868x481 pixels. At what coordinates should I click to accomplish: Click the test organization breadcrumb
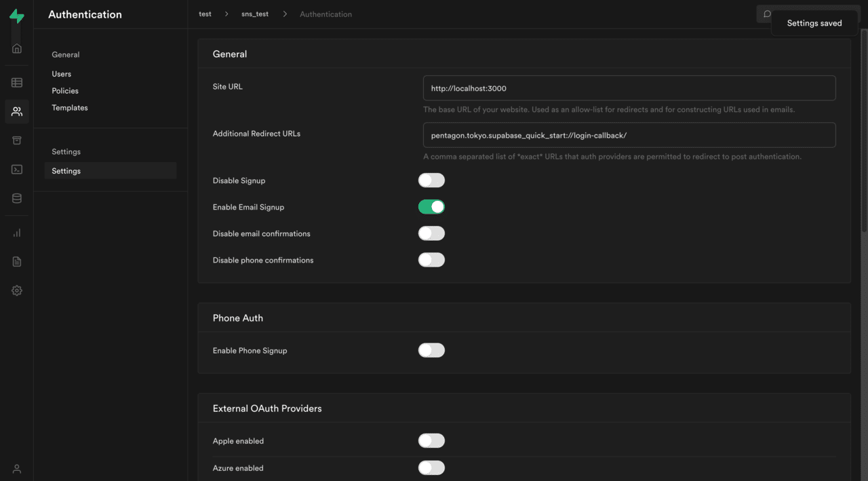point(205,14)
